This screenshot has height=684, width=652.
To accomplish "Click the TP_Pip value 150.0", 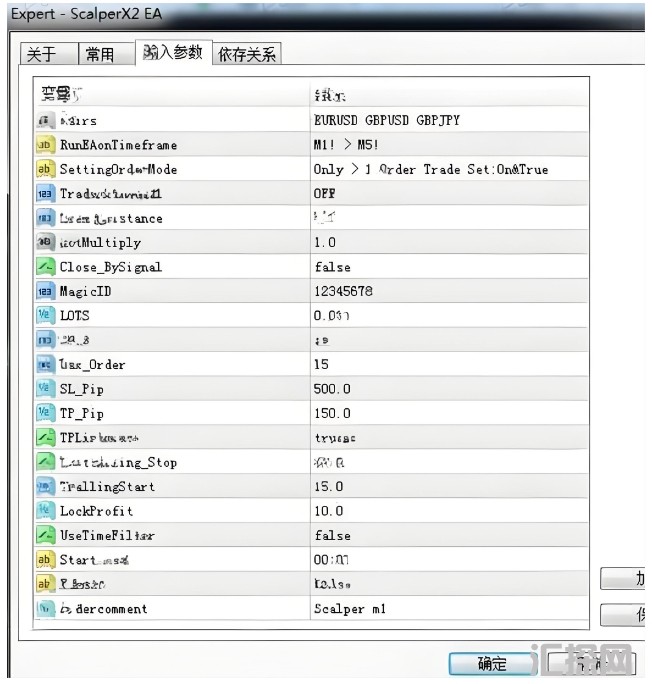I will tap(332, 414).
